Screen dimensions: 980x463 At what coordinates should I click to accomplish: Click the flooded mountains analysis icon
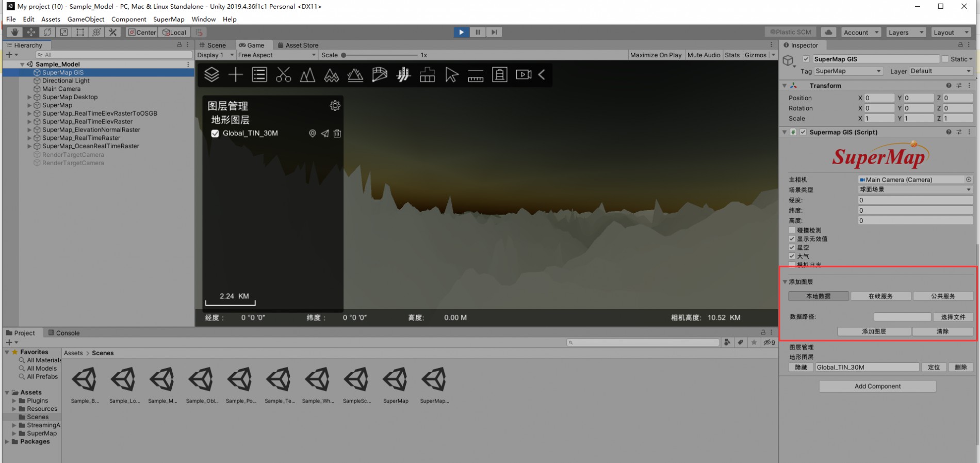tap(331, 75)
